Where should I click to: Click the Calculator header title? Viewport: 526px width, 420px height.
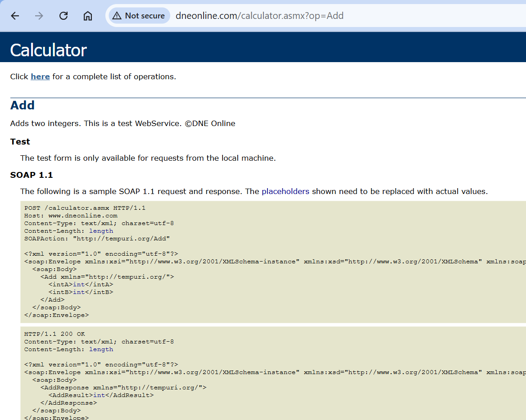(x=48, y=50)
